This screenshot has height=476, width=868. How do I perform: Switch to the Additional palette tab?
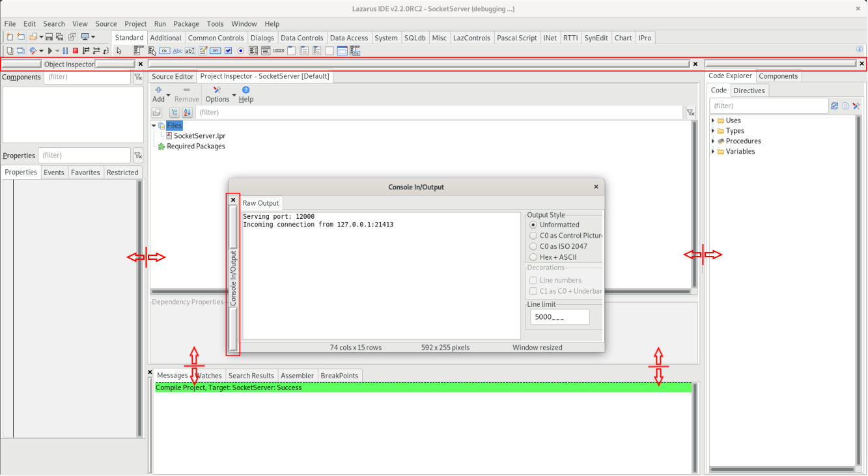coord(165,38)
